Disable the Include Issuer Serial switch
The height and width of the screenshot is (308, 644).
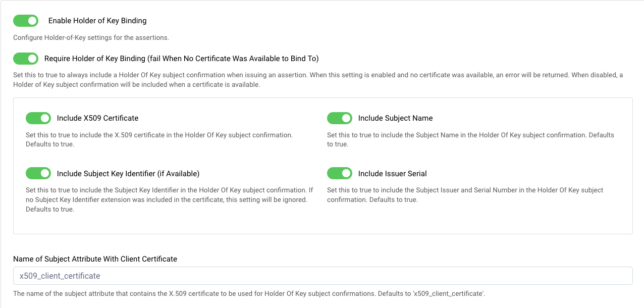340,174
